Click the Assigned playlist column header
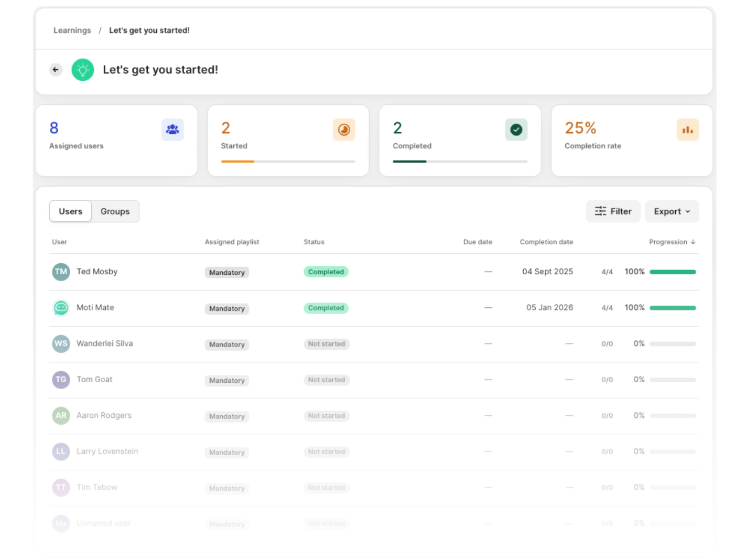Viewport: 746px width, 560px height. [232, 242]
